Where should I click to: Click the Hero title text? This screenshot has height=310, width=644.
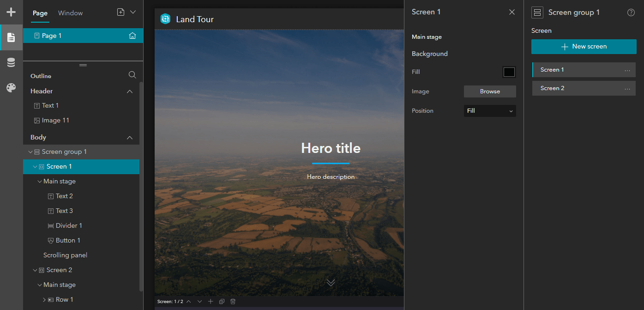[331, 148]
